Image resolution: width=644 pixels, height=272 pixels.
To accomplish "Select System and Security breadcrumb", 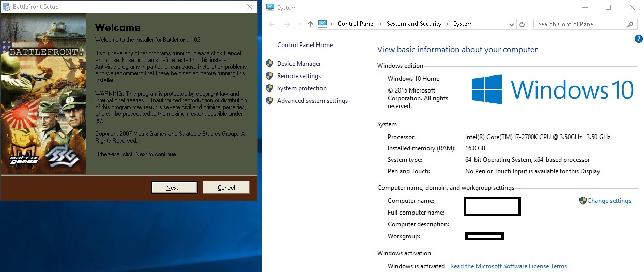I will (x=414, y=24).
